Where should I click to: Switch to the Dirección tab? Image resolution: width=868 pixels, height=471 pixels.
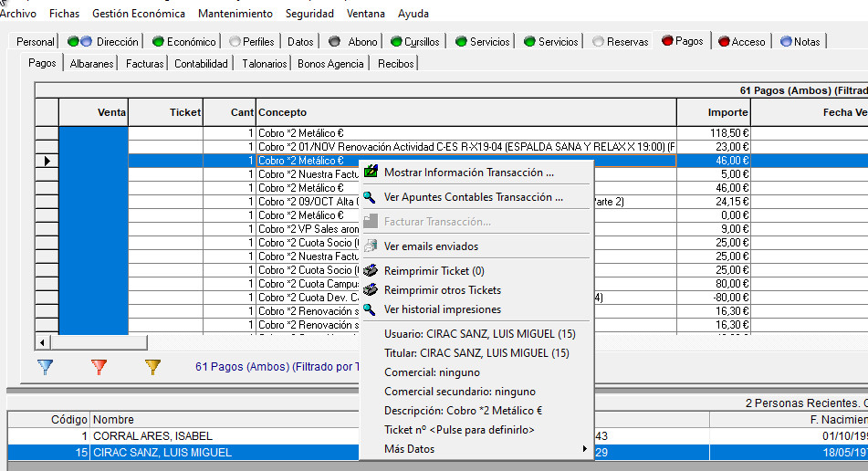tap(103, 41)
